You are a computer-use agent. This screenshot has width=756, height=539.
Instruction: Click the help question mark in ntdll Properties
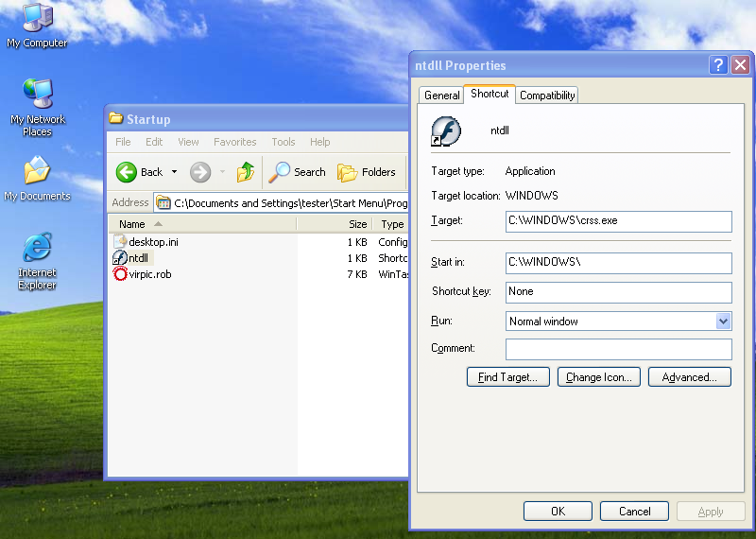pyautogui.click(x=718, y=64)
